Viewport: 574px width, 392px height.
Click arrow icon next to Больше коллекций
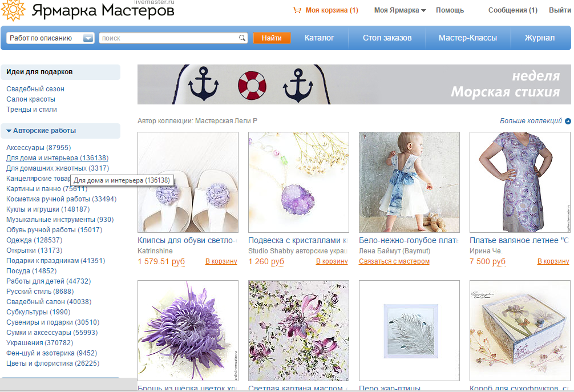[568, 121]
